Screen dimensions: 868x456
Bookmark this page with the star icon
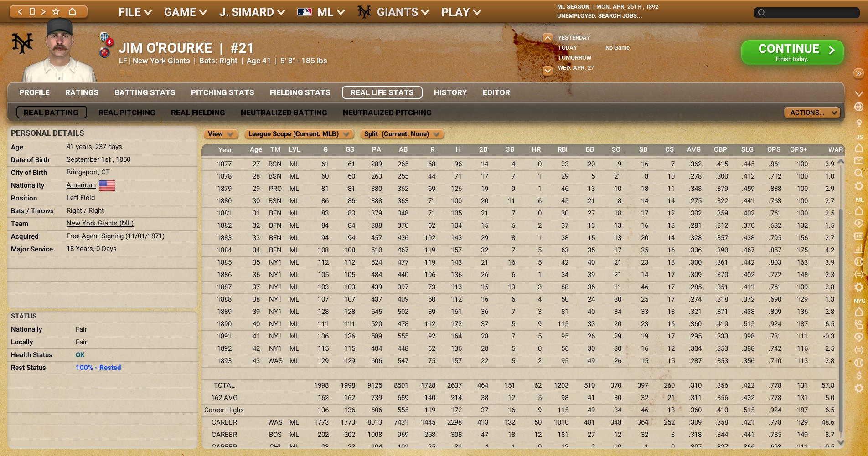click(x=56, y=12)
